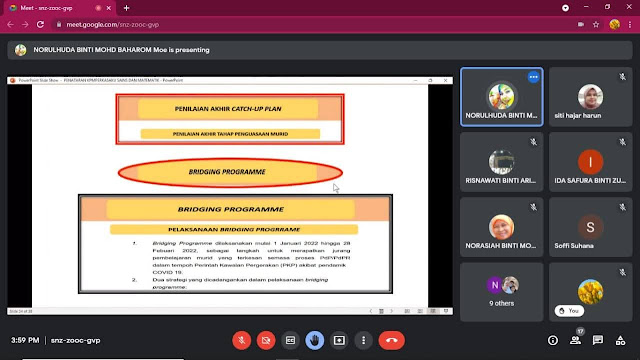Open Chrome three-dot menu
This screenshot has height=360, width=640.
tap(630, 24)
